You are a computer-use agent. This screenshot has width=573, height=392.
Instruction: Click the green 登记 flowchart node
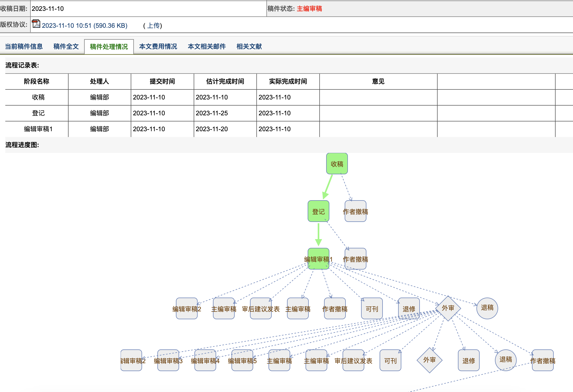point(318,211)
